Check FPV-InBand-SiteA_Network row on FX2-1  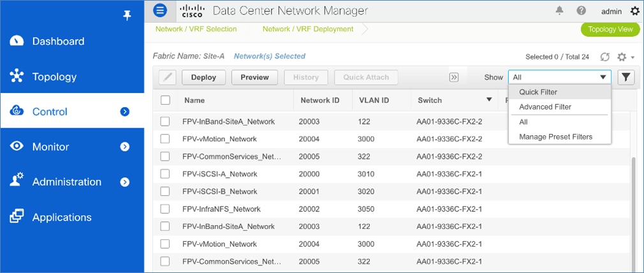point(165,226)
